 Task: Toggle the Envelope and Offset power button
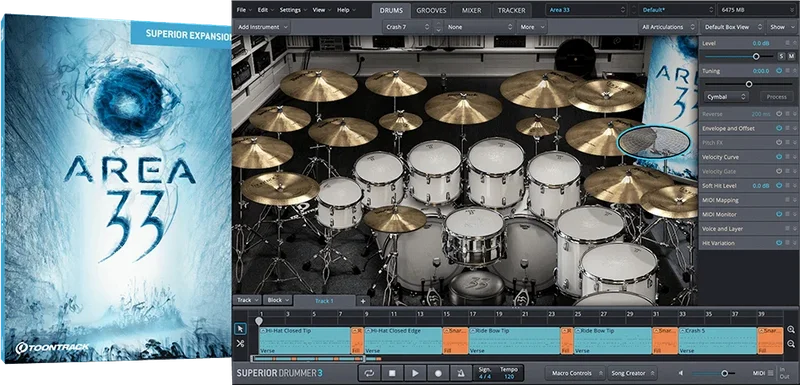(x=779, y=129)
